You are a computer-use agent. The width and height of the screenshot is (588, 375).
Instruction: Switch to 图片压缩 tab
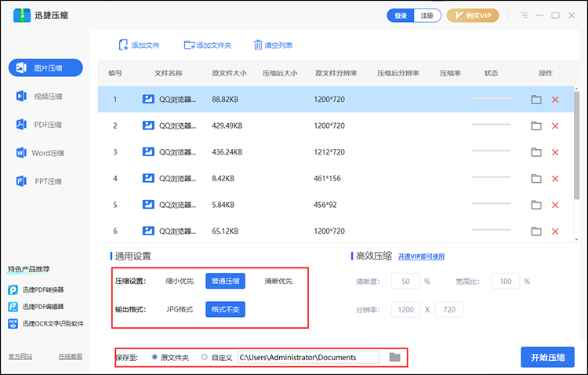coord(45,68)
